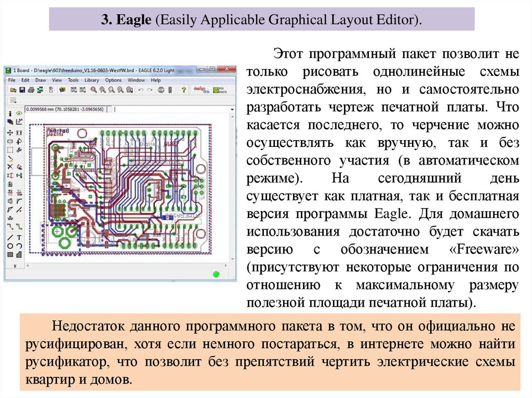
Task: Click the PCB Quote toolbar button
Action: click(x=220, y=90)
